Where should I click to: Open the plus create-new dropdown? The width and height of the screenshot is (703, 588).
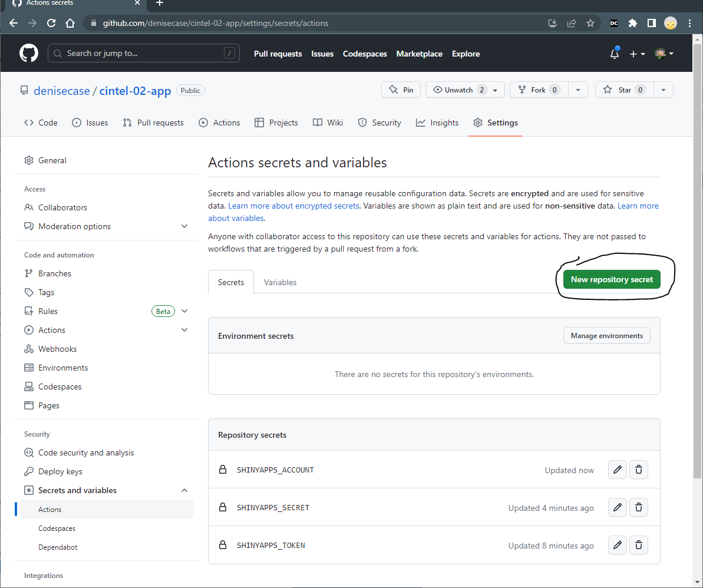[637, 54]
